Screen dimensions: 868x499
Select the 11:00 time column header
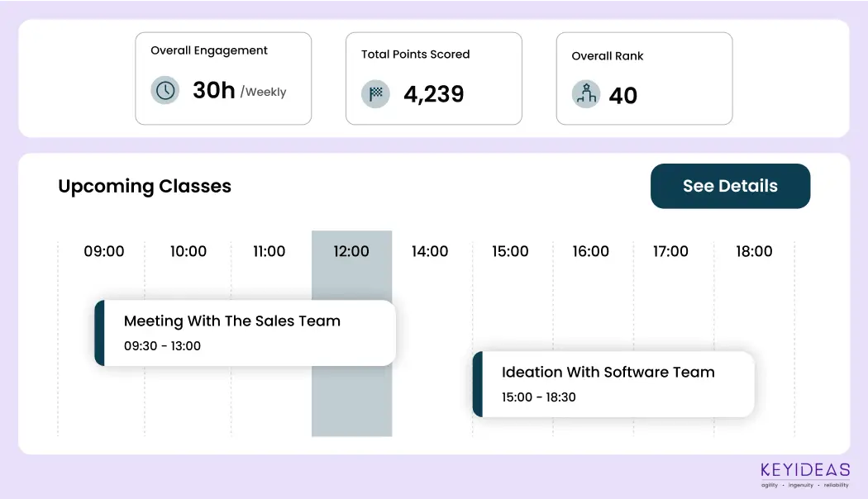269,251
